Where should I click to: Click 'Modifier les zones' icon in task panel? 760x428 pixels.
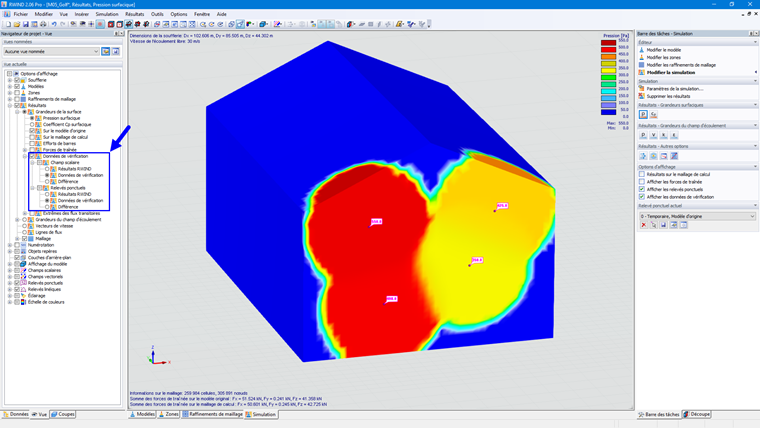[x=642, y=57]
